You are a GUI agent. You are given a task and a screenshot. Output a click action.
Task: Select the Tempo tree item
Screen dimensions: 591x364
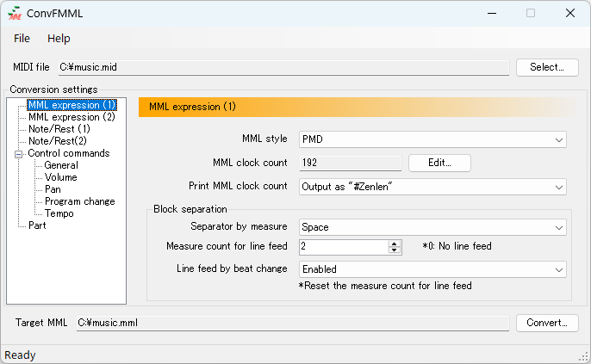pos(59,213)
